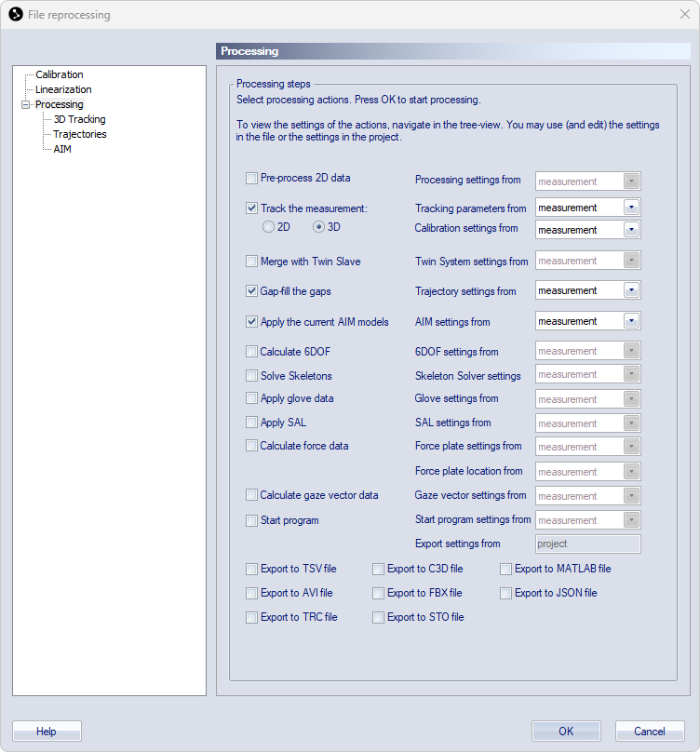Close the File reprocessing dialog
The image size is (700, 752).
coord(685,14)
